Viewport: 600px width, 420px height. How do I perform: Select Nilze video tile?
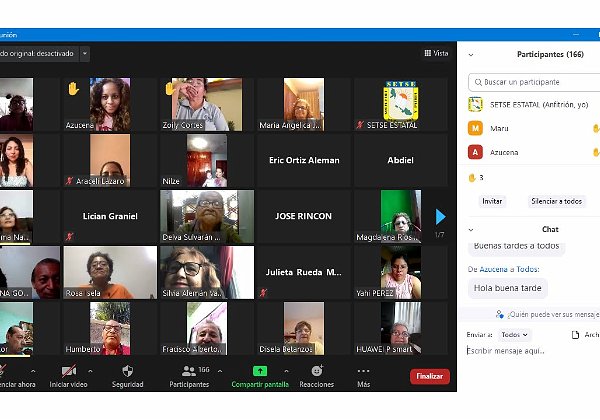[x=207, y=160]
